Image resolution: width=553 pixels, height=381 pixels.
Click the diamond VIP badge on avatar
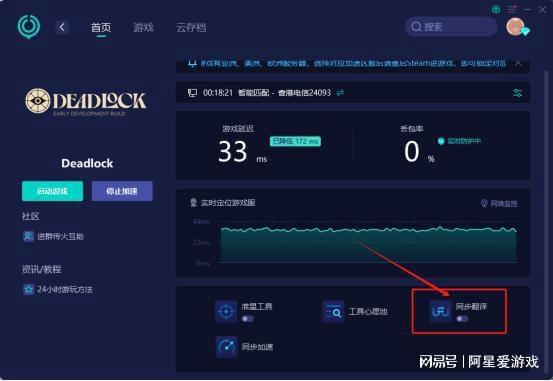pos(525,32)
